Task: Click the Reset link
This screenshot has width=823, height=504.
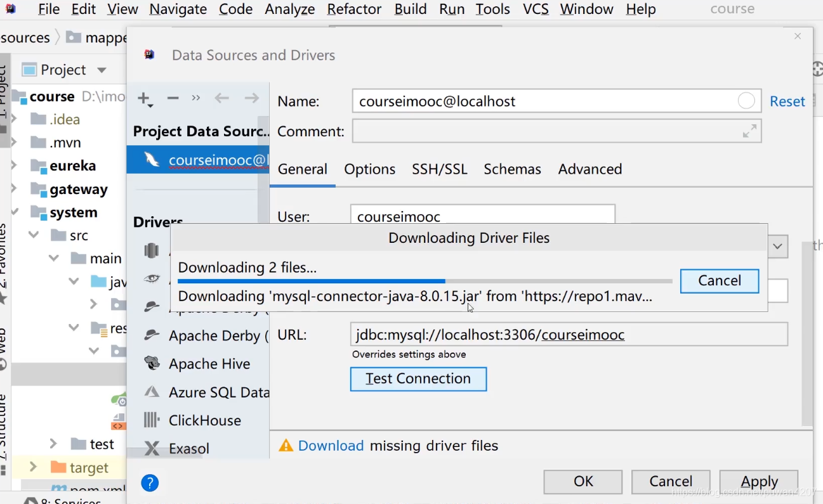Action: click(787, 101)
